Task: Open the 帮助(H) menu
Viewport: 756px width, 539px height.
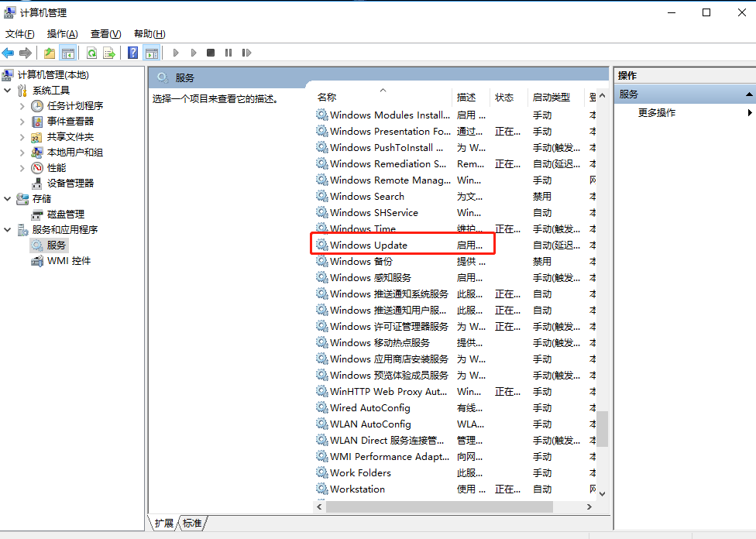Action: (x=150, y=34)
